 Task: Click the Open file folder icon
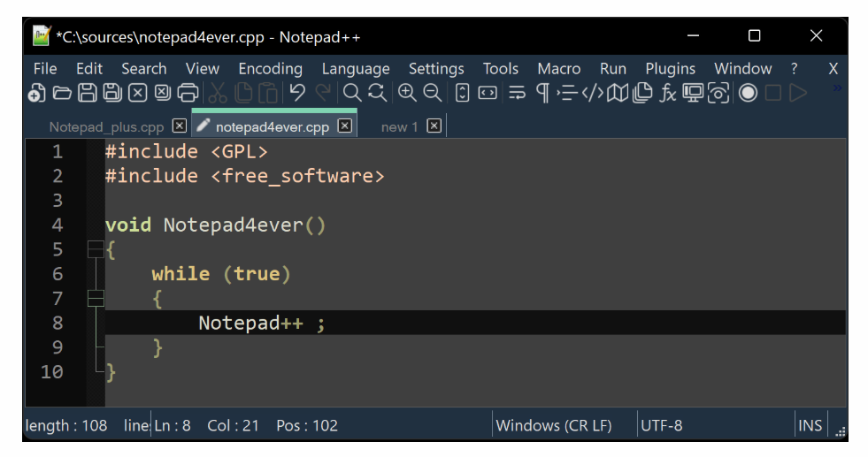(61, 93)
